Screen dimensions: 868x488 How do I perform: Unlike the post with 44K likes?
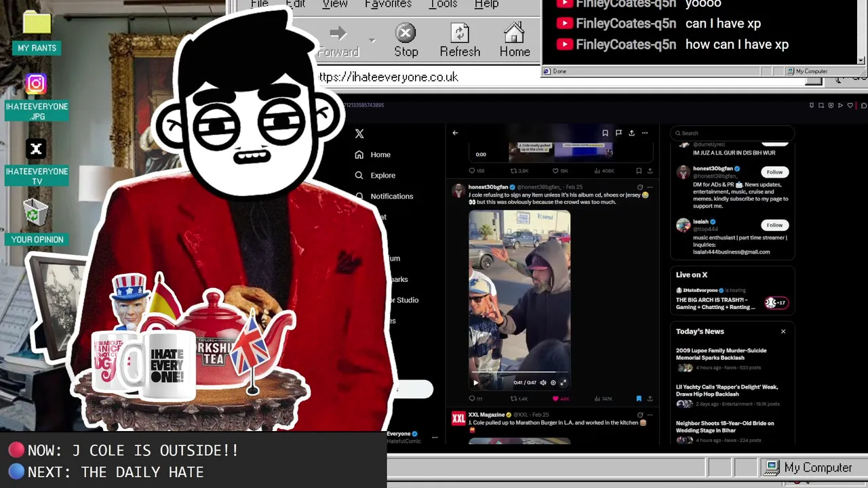561,399
